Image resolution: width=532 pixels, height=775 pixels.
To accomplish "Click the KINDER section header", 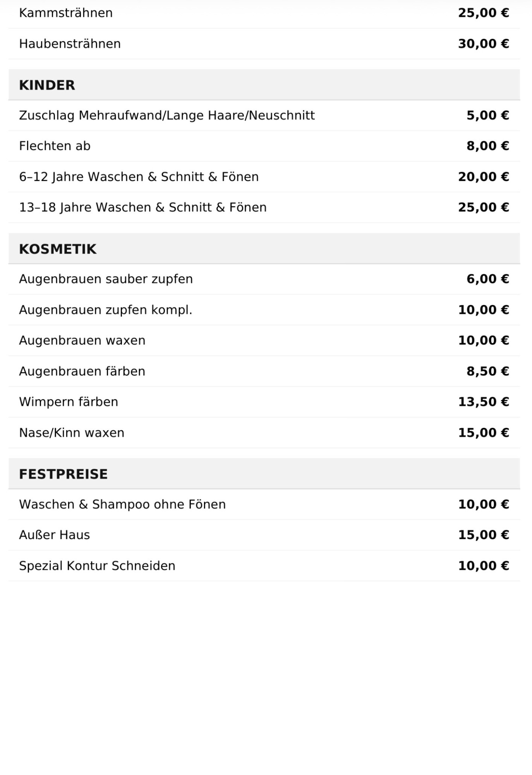I will 47,85.
